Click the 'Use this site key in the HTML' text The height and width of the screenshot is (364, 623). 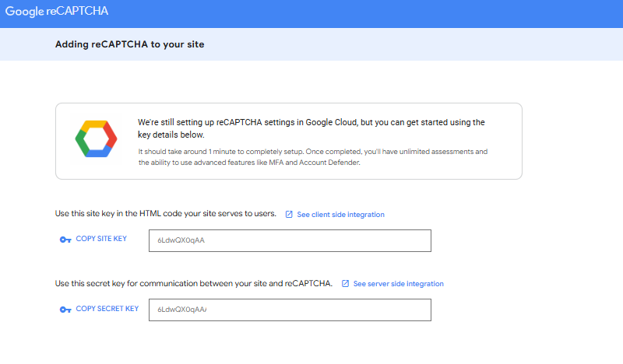coord(166,214)
